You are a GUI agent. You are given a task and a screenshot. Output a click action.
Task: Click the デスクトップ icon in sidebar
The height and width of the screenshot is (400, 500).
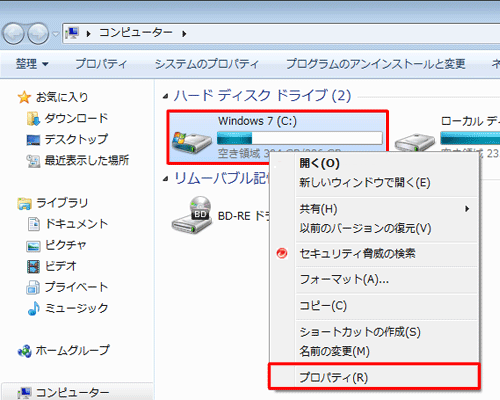pos(33,140)
